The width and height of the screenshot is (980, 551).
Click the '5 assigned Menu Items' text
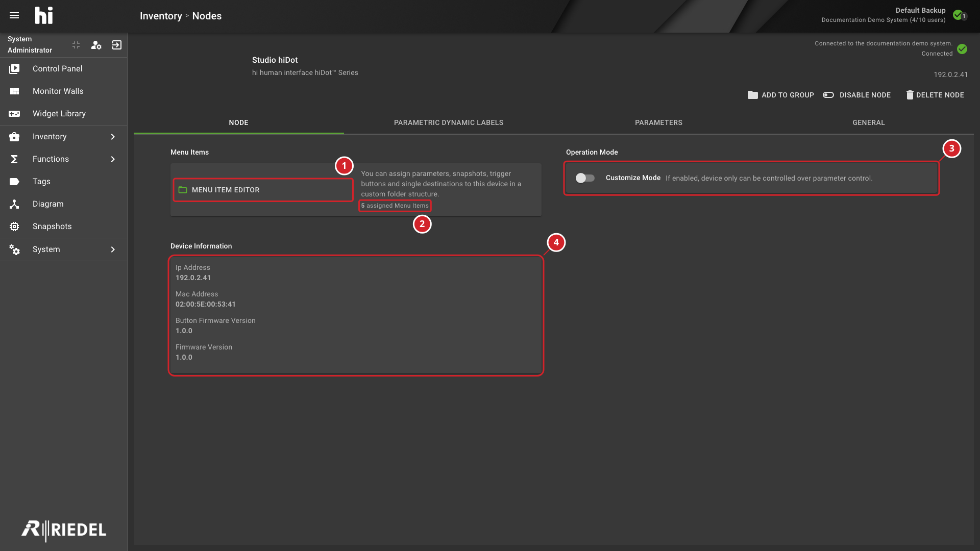click(x=395, y=206)
